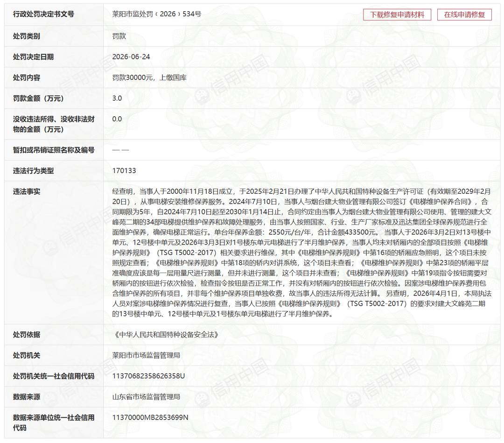
Task: Click the 暂扣或吊销证照名称及编号 row label
Action: coord(54,150)
